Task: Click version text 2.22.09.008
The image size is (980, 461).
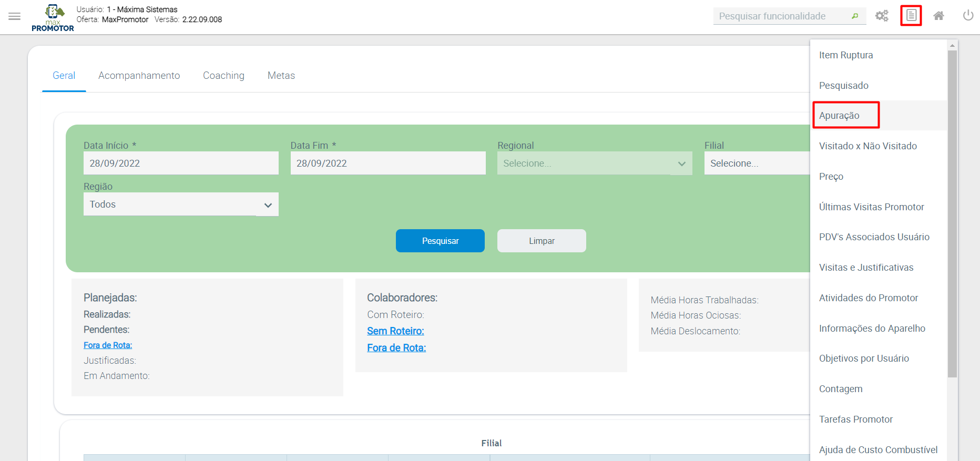Action: coord(202,19)
